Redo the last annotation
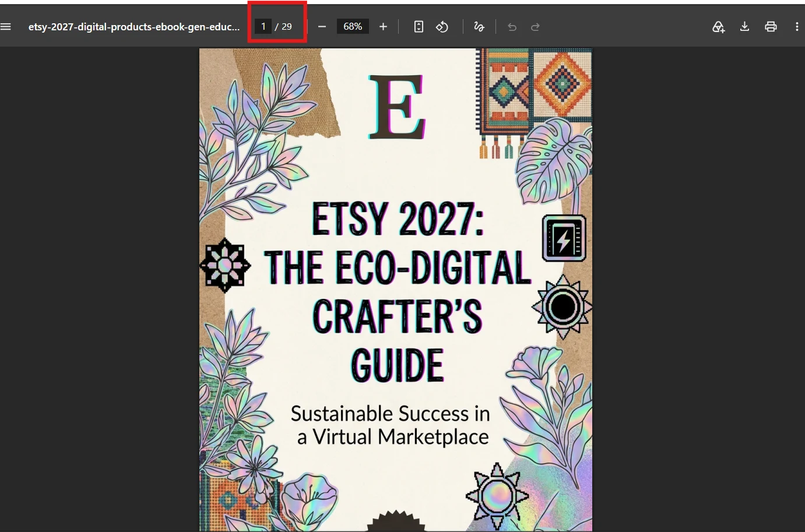Image resolution: width=805 pixels, height=532 pixels. click(x=535, y=27)
